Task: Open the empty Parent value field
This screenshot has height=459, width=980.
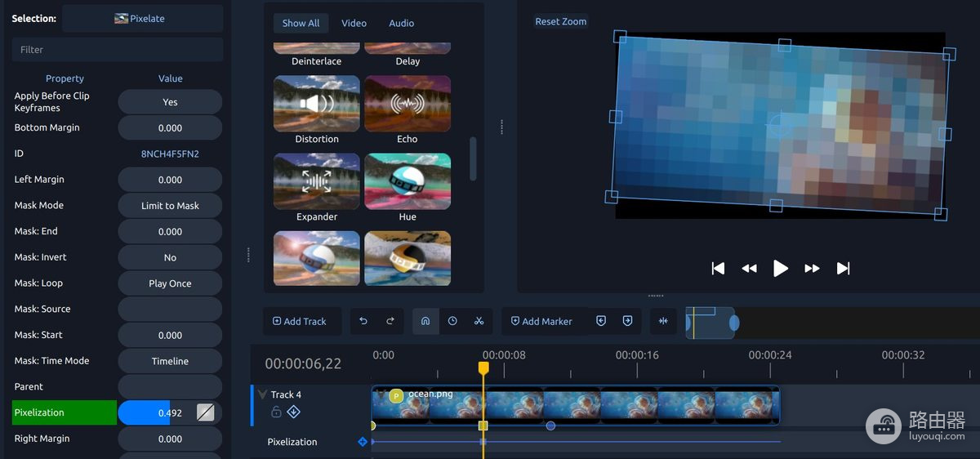Action: click(170, 386)
